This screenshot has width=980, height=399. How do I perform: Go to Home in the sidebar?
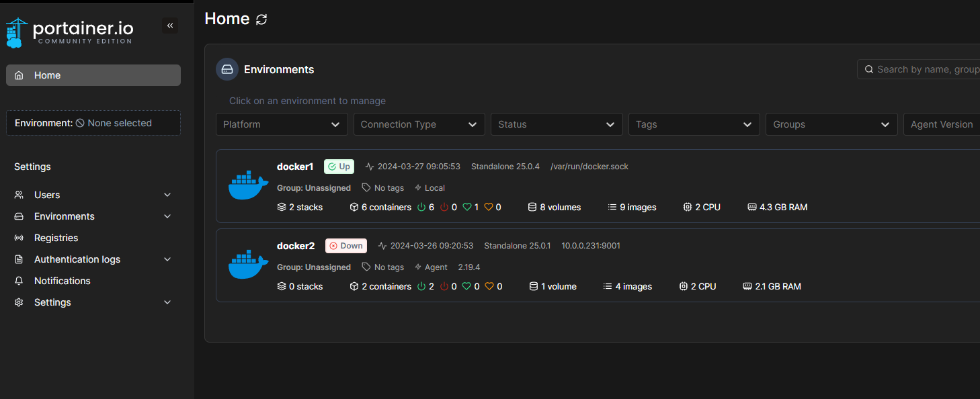click(93, 75)
